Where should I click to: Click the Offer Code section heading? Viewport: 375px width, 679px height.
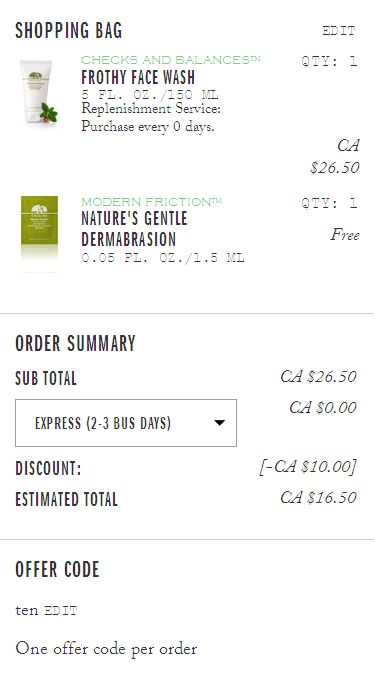click(x=57, y=569)
